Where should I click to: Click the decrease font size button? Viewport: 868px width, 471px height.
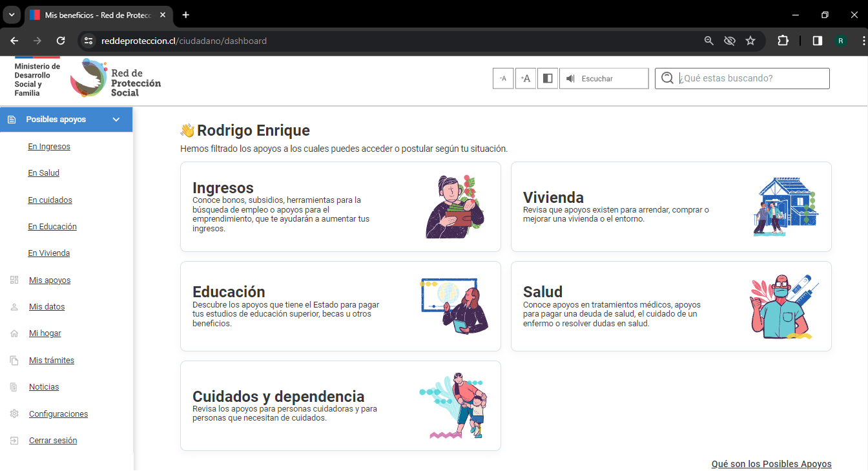pyautogui.click(x=503, y=79)
